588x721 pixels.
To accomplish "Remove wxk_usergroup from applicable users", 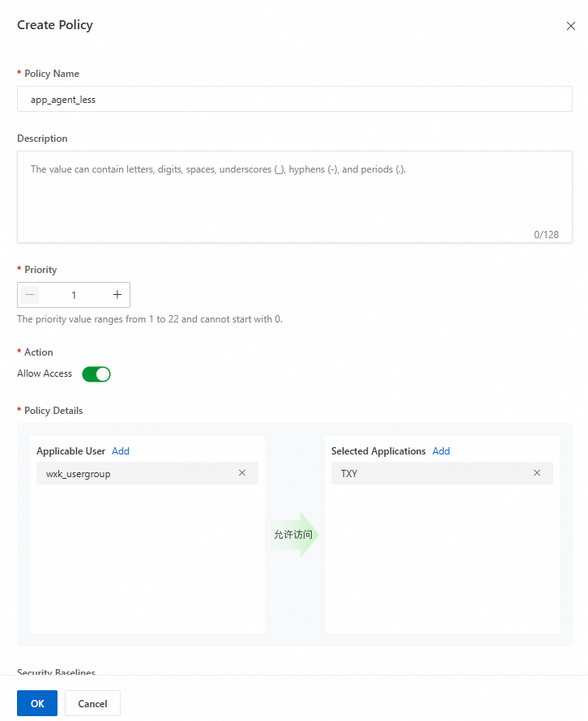I will pos(241,473).
